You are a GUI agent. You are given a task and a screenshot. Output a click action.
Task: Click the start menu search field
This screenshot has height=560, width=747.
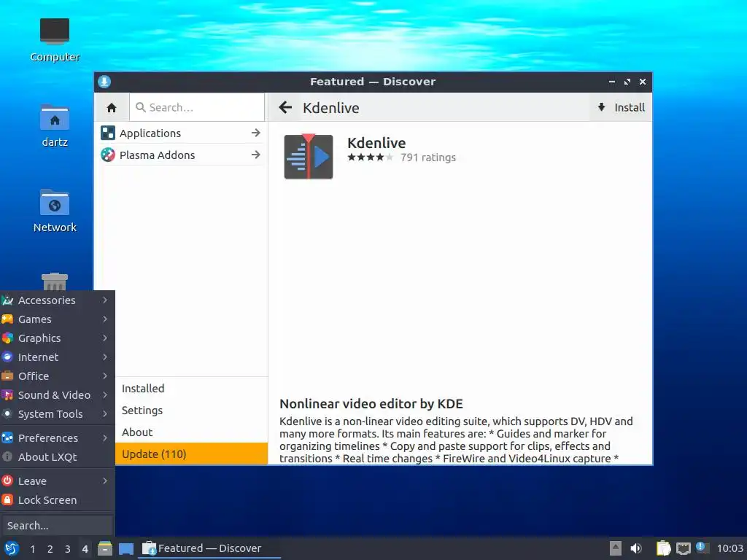(57, 526)
